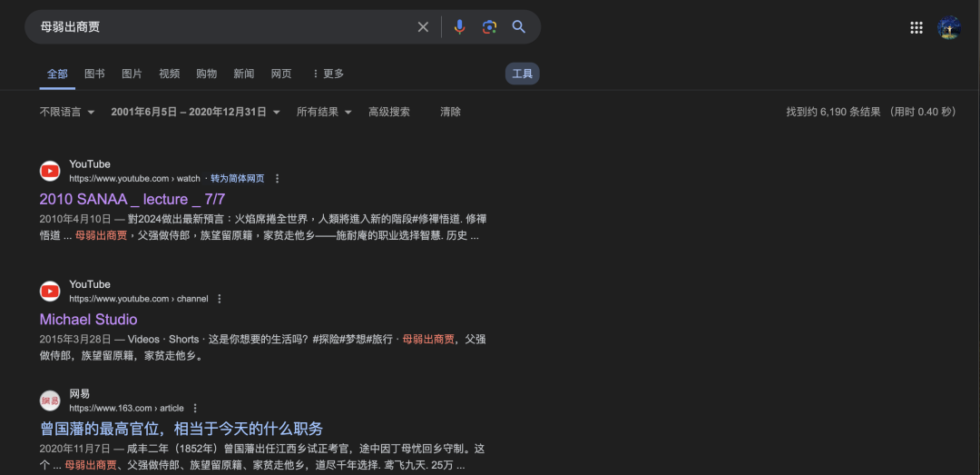Click the youtube.com › channel URL
Screen dimensions: 980x475
139,299
